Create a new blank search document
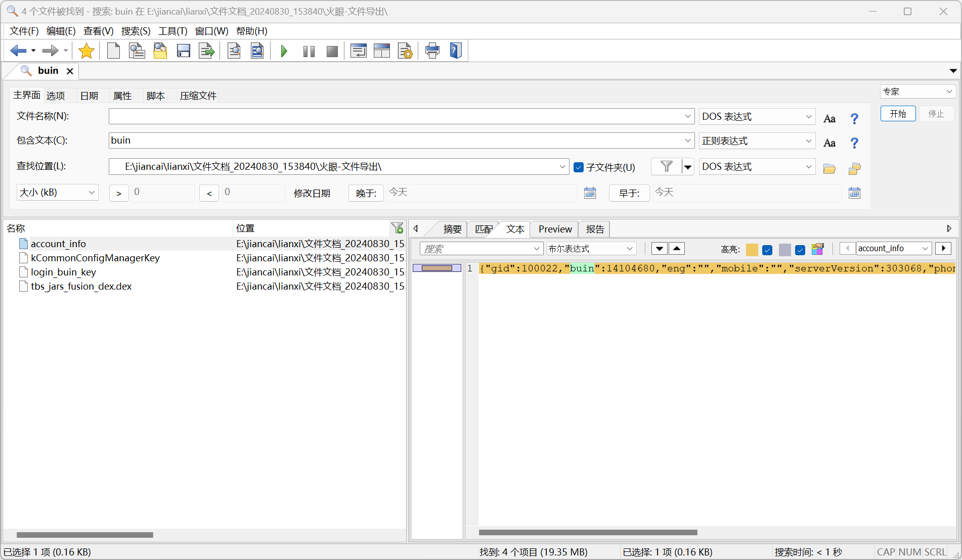962x560 pixels. point(113,51)
